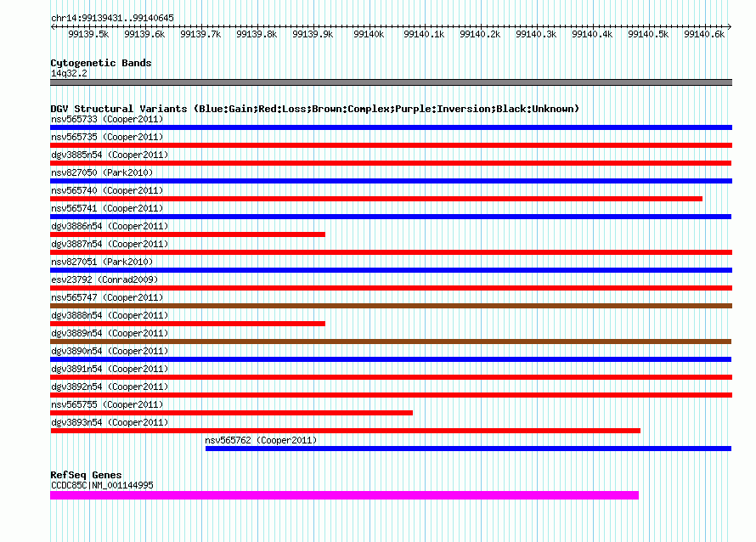Open dgv3892n54 (Cooper2011) label

110,387
